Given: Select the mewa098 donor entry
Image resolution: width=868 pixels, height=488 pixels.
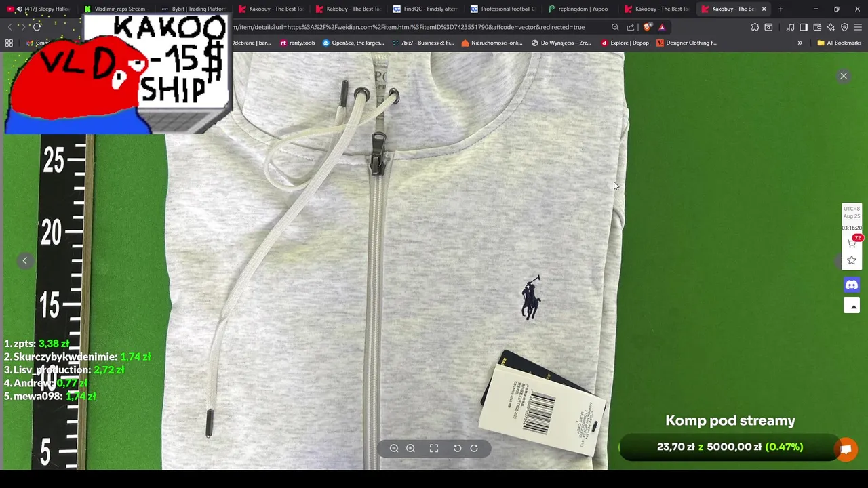Looking at the screenshot, I should coord(50,396).
